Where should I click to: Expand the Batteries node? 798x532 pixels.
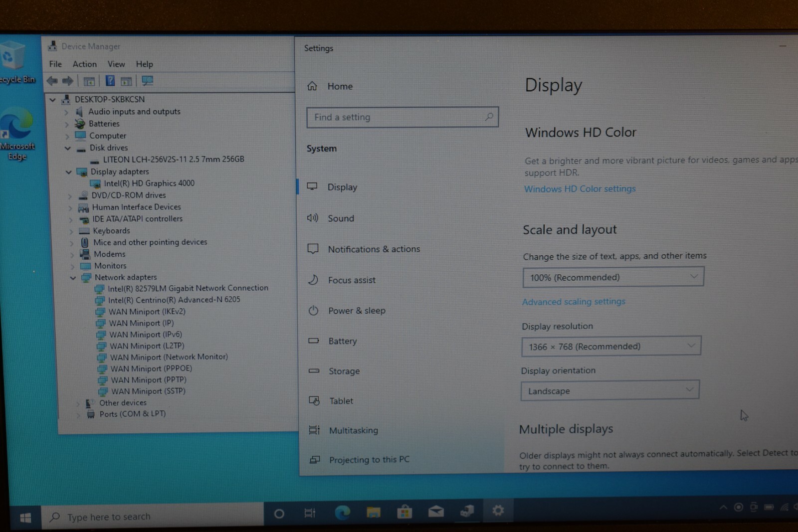(x=66, y=124)
